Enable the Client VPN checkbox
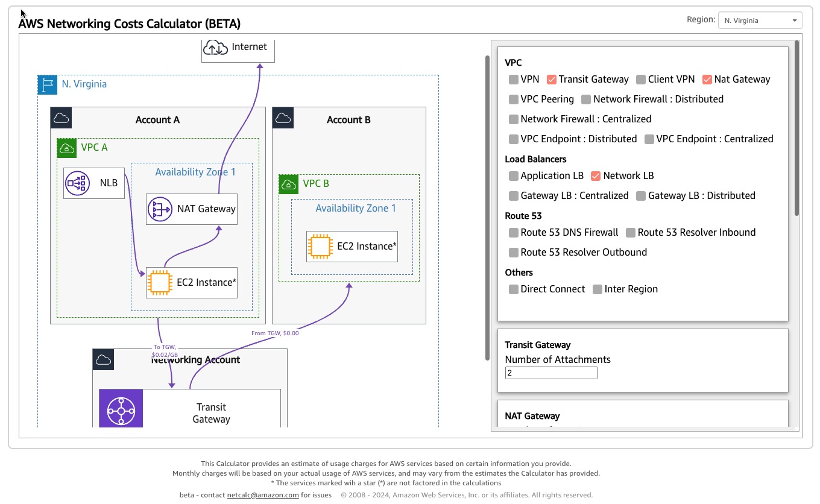The image size is (820, 504). coord(641,80)
